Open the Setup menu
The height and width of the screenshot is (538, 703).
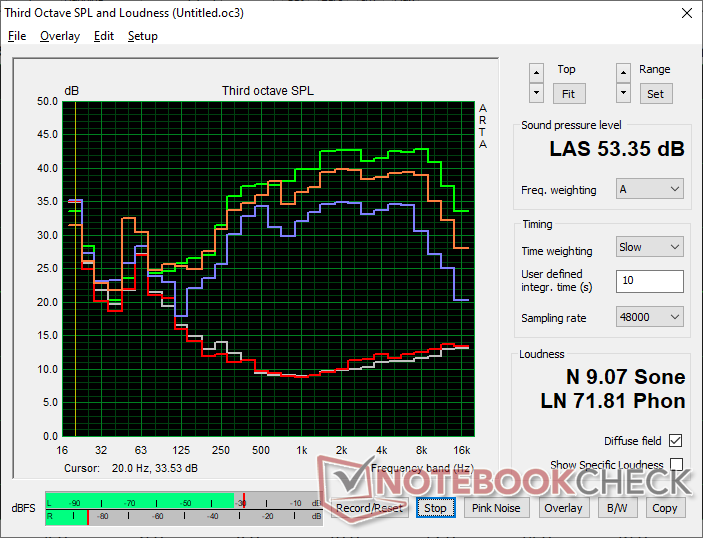point(142,36)
